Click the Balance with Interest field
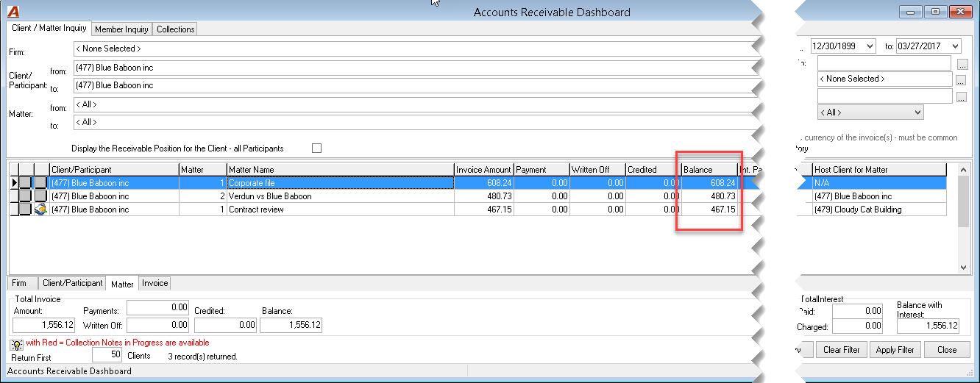The width and height of the screenshot is (980, 383). point(928,326)
